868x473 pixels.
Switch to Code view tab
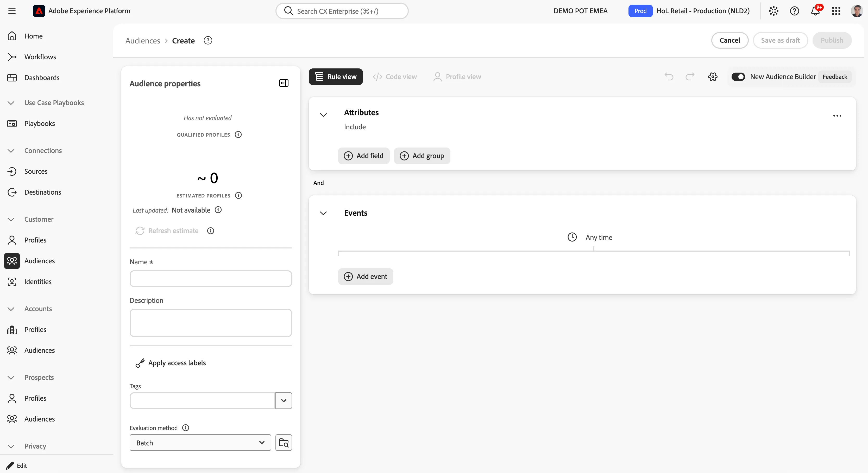(395, 77)
